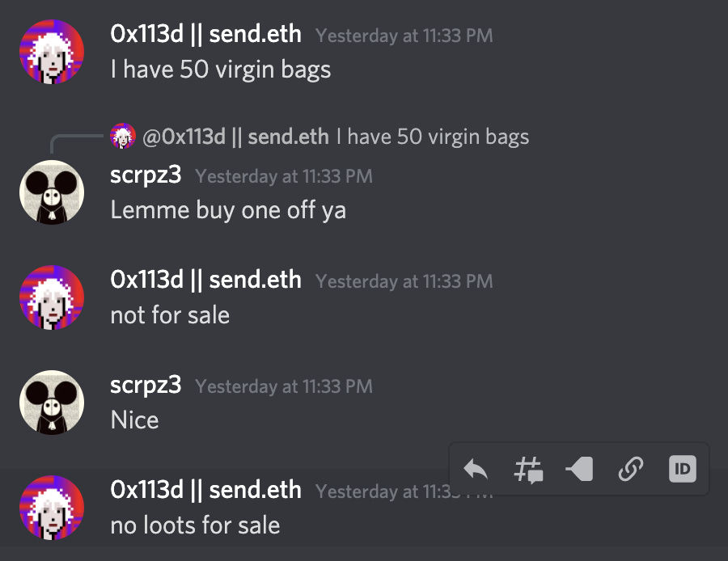Mark message unread with the tag icon
728x561 pixels.
click(x=579, y=469)
